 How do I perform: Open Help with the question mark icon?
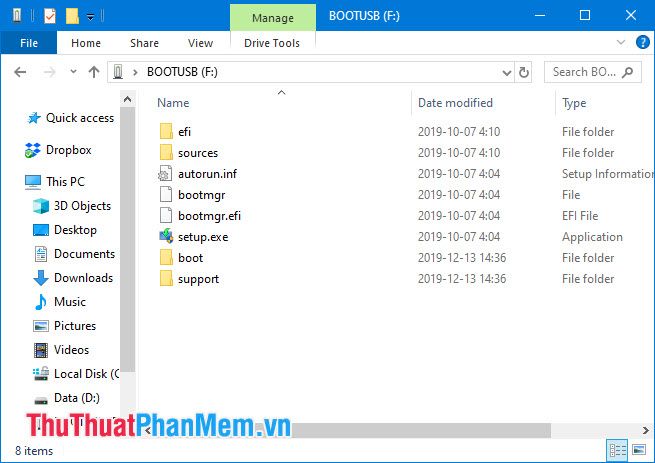click(642, 42)
